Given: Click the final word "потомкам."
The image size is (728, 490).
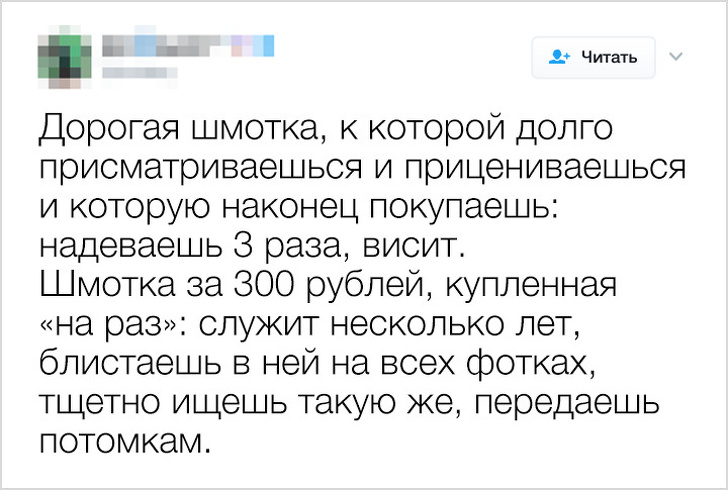Looking at the screenshot, I should tap(127, 440).
